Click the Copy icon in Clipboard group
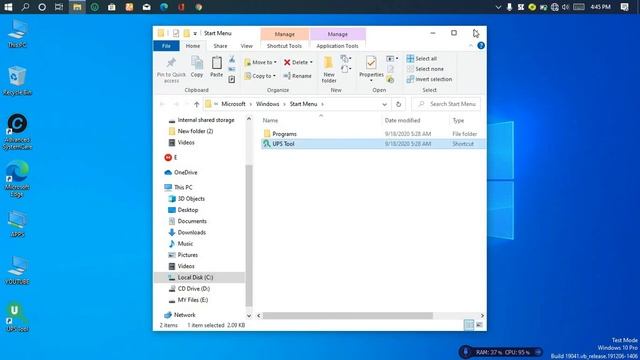 (197, 63)
